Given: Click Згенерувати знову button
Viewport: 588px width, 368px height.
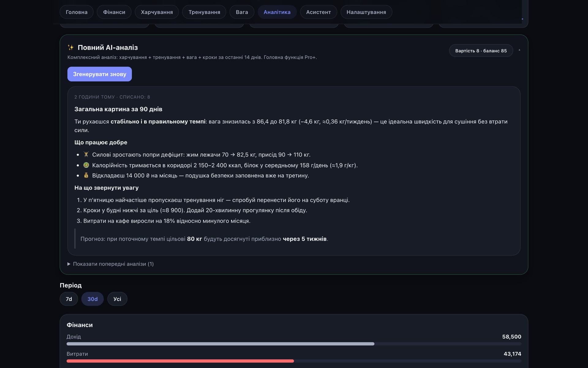Looking at the screenshot, I should [x=100, y=74].
